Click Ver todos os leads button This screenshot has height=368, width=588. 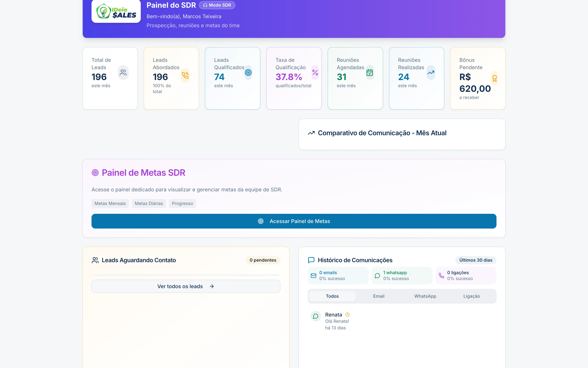coord(186,286)
